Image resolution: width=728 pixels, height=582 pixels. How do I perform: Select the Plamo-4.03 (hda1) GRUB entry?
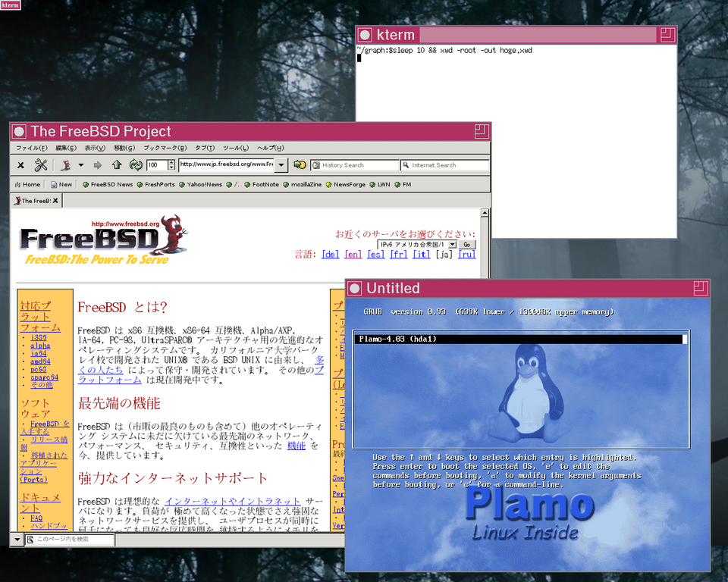coord(521,339)
